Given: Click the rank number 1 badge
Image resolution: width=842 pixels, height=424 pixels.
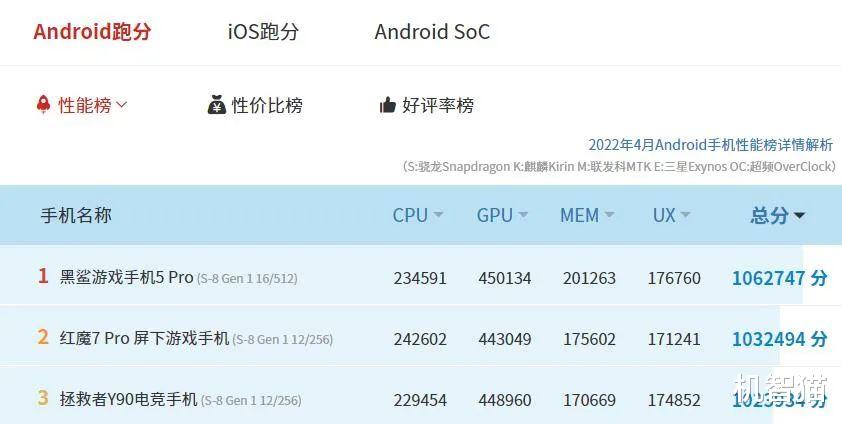Looking at the screenshot, I should 43,276.
